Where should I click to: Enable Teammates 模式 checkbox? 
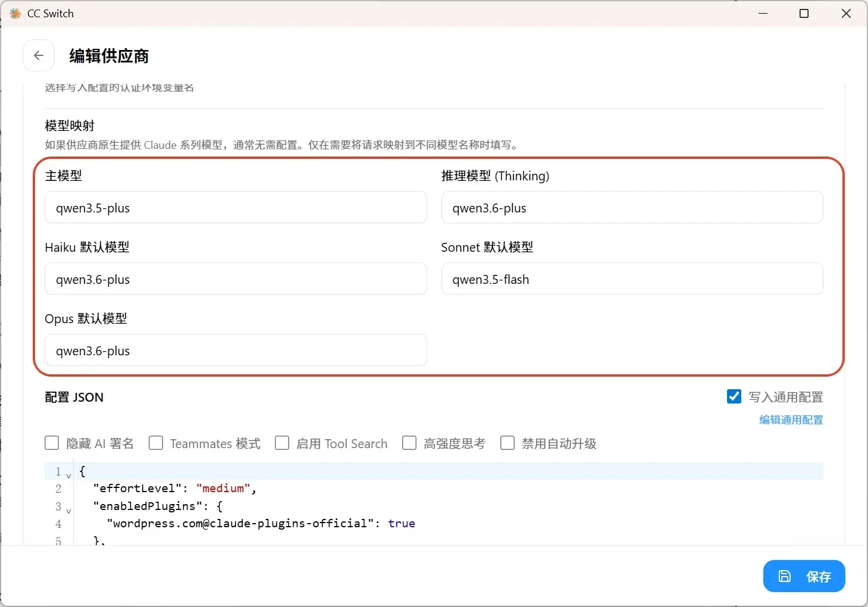pyautogui.click(x=156, y=443)
